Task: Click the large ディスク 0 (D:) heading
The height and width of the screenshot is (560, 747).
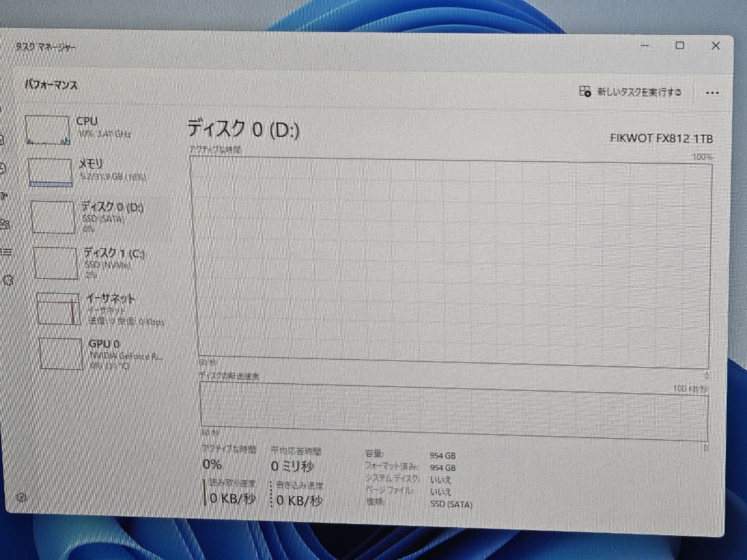Action: point(244,129)
